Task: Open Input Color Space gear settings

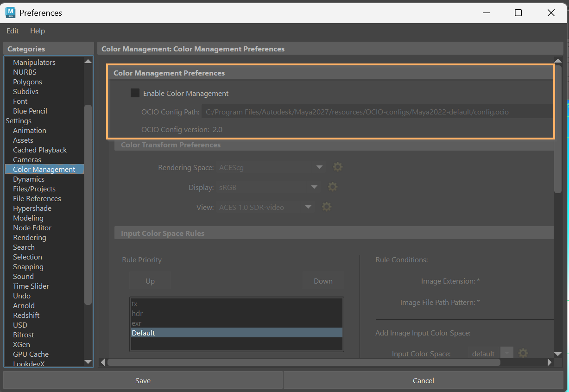Action: point(523,353)
